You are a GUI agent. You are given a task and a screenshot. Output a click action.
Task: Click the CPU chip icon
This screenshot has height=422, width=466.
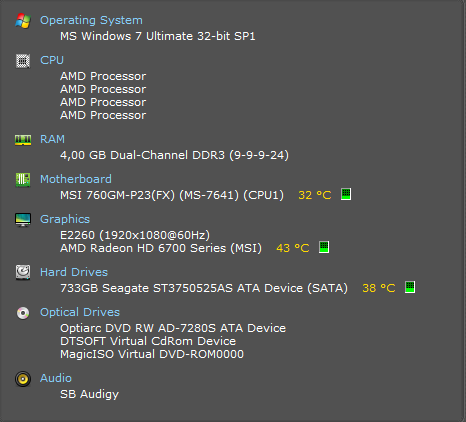point(23,61)
